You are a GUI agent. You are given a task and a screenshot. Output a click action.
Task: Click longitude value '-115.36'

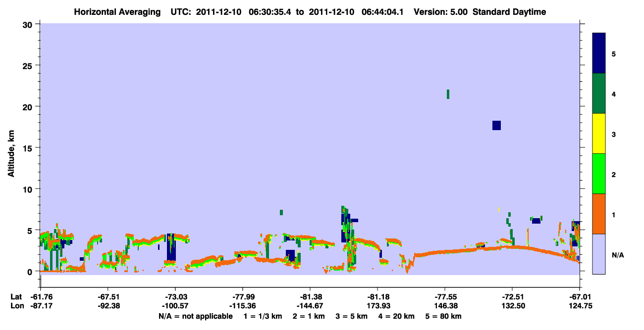[x=242, y=306]
